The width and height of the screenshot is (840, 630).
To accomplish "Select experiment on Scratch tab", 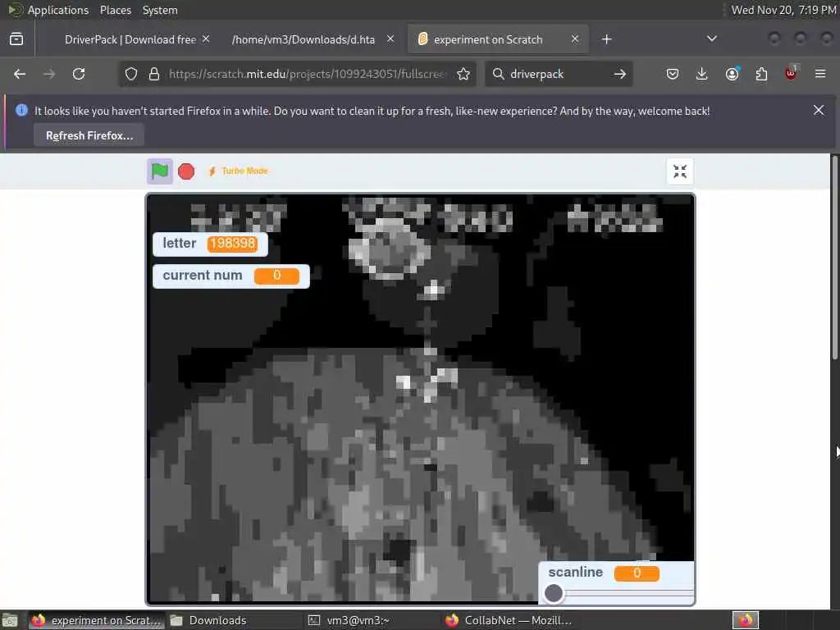I will click(x=488, y=39).
